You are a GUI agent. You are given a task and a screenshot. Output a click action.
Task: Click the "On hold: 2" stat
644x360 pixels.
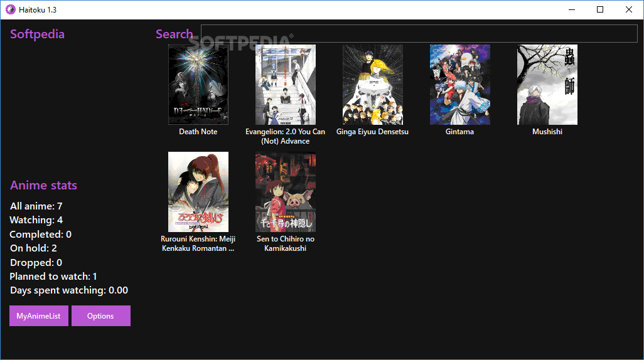pos(34,248)
